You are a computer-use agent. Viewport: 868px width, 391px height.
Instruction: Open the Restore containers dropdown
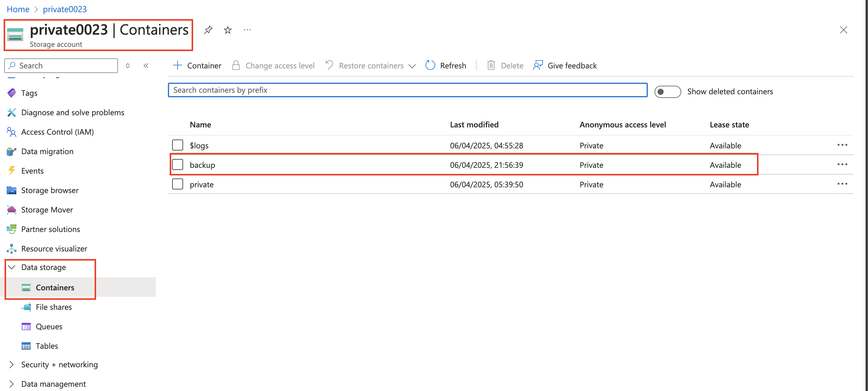[x=371, y=66]
